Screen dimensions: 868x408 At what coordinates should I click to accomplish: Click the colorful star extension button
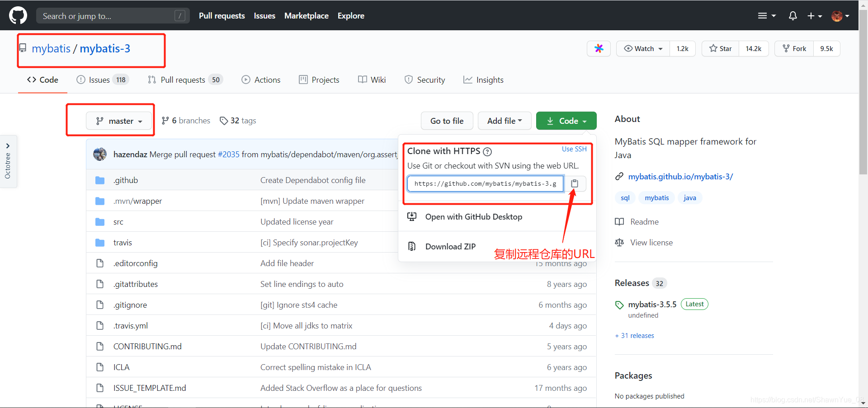click(x=599, y=48)
